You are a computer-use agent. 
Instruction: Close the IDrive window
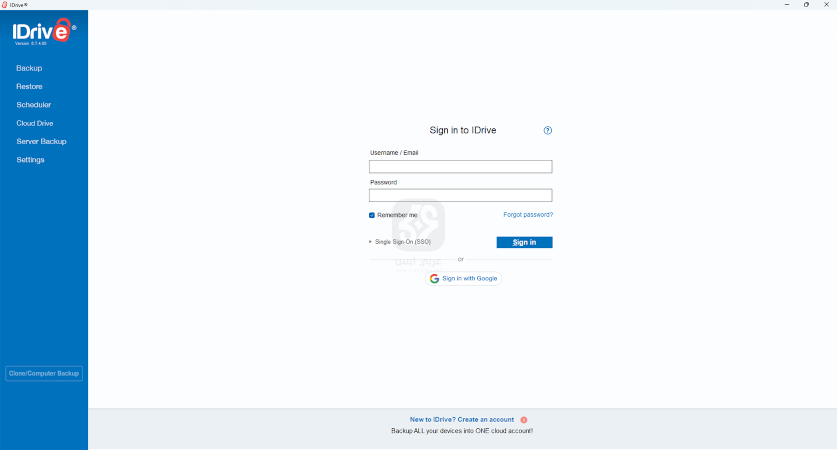(826, 5)
